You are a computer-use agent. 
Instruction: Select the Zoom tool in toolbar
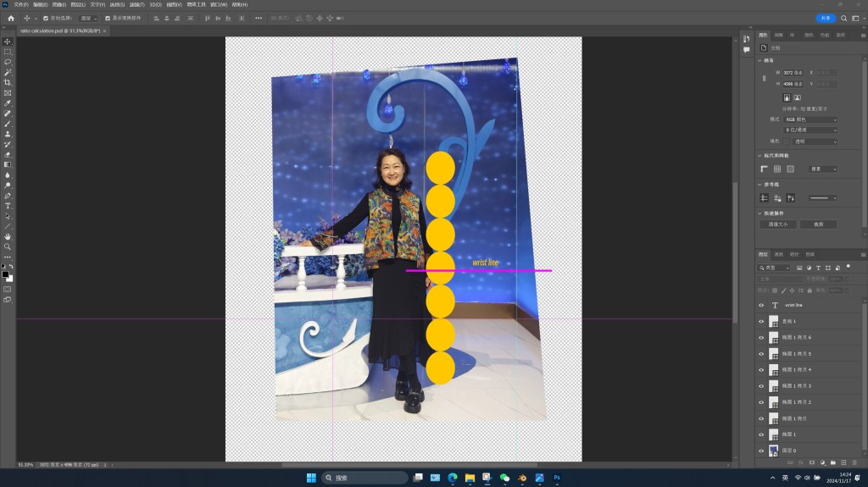tap(8, 246)
